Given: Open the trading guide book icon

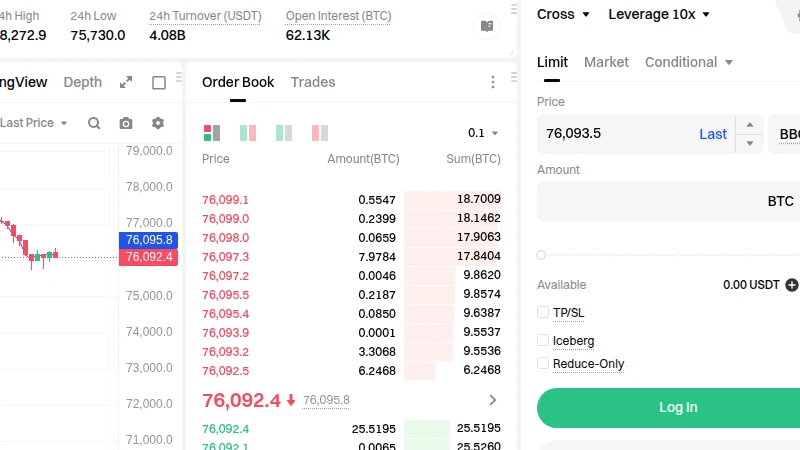Looking at the screenshot, I should [487, 26].
